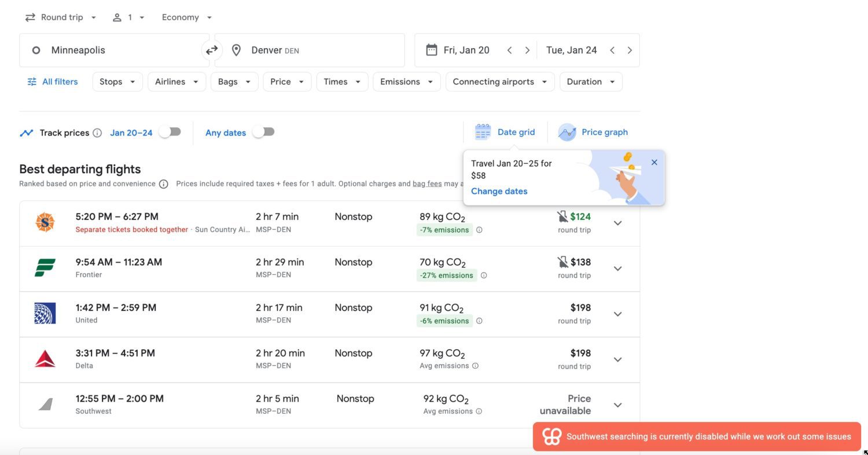The height and width of the screenshot is (455, 868).
Task: Open the Price graph
Action: coord(593,132)
